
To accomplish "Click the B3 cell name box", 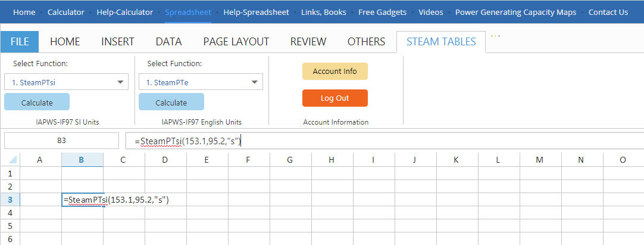I will click(61, 141).
